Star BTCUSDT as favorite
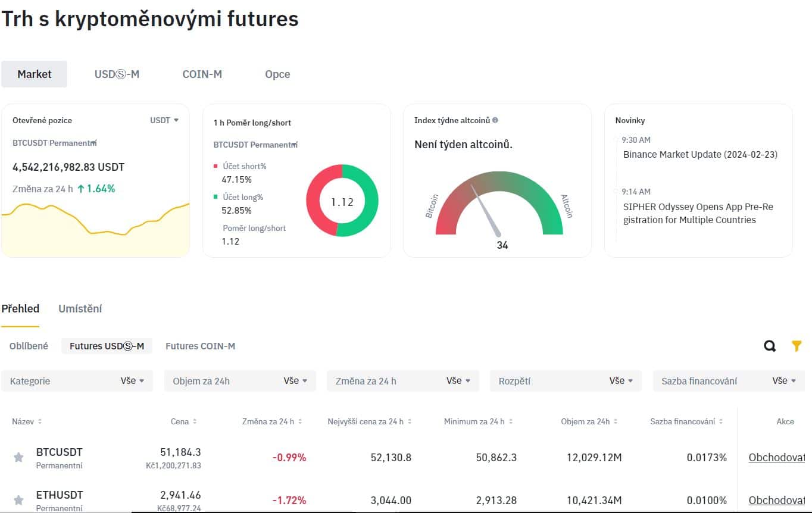Viewport: 812px width, 513px height. 18,457
